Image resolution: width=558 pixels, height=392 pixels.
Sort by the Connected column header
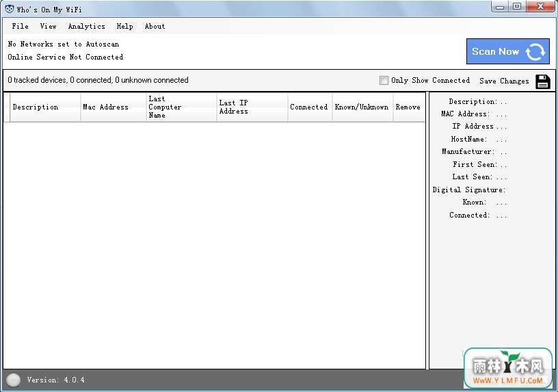pos(310,107)
